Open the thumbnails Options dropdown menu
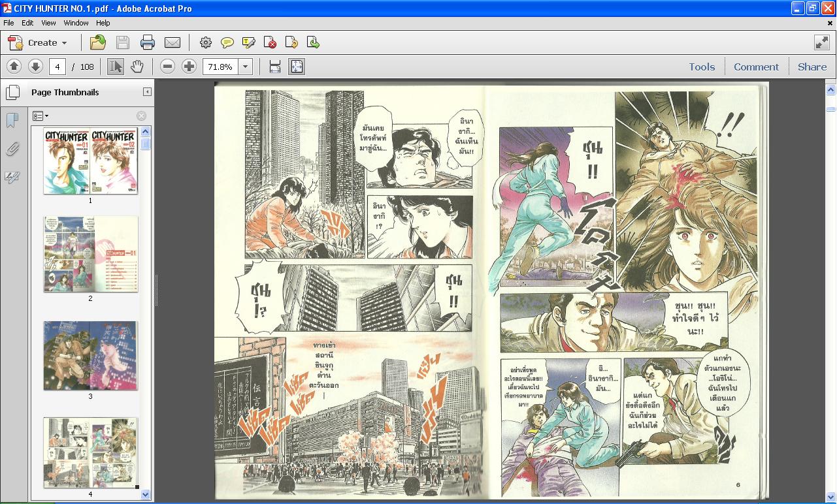 (41, 116)
